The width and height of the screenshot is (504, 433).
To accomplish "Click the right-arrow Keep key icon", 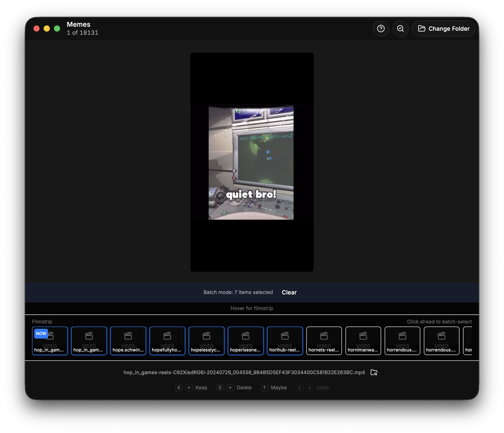I will pos(189,387).
